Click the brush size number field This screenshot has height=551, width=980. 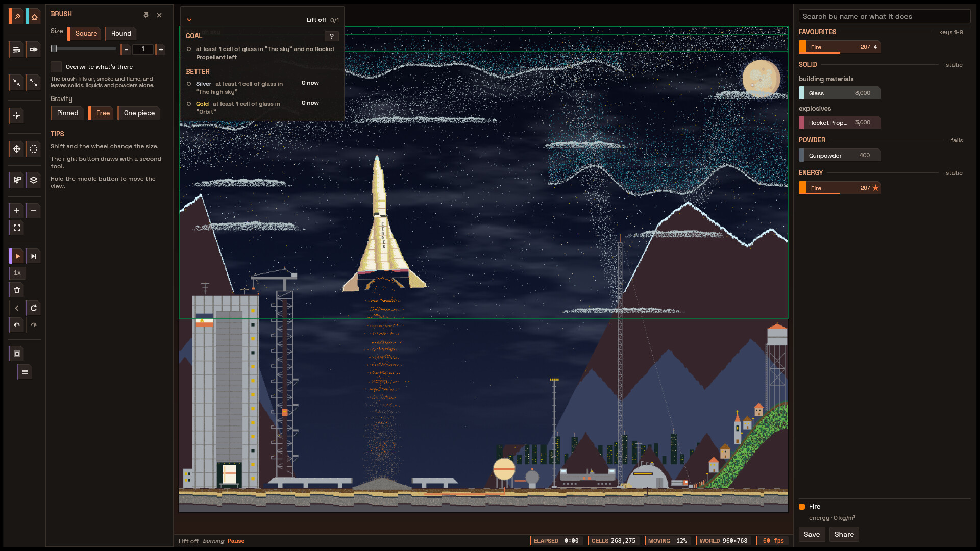pos(143,49)
